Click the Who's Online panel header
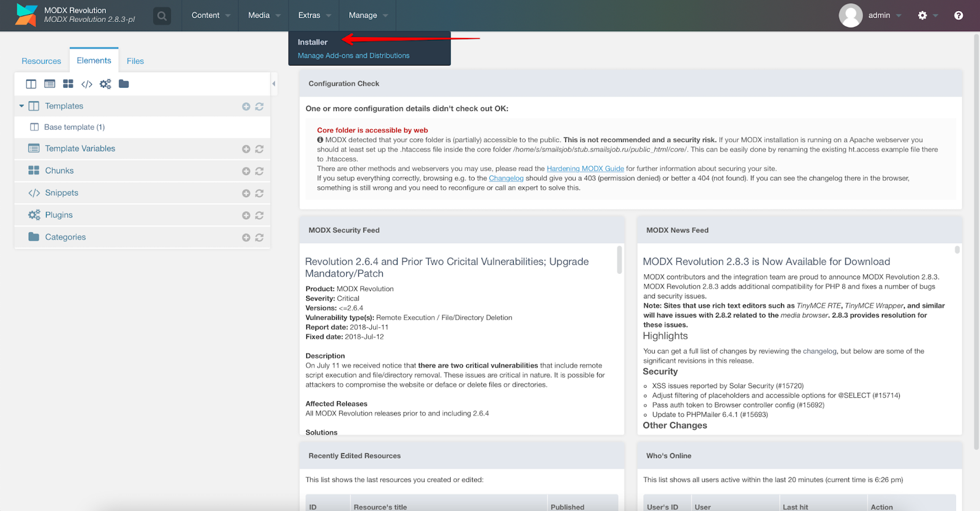This screenshot has height=511, width=980. (x=799, y=456)
